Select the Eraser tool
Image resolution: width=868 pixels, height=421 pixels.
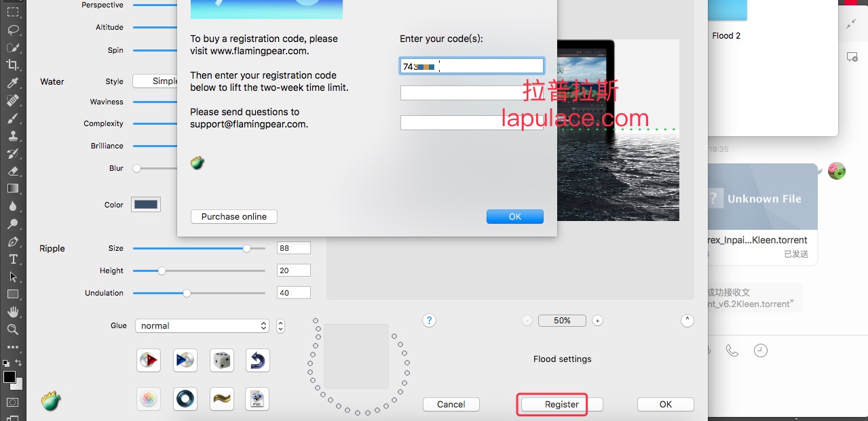pyautogui.click(x=13, y=171)
